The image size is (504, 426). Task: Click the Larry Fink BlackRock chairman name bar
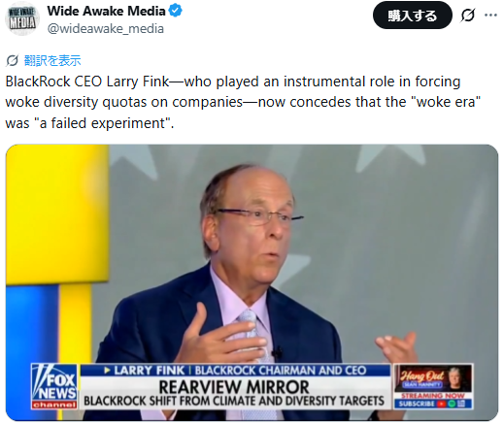click(x=236, y=370)
